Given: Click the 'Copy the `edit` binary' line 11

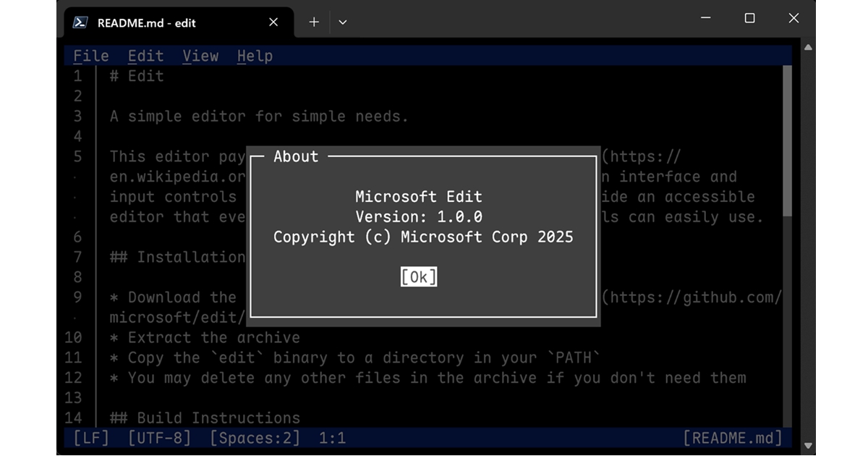Looking at the screenshot, I should (x=355, y=358).
